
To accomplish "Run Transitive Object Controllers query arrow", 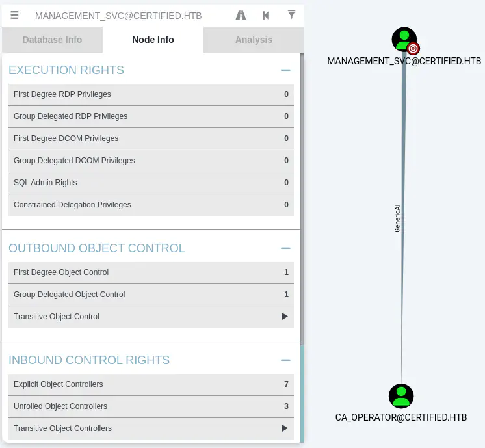I will click(x=284, y=428).
